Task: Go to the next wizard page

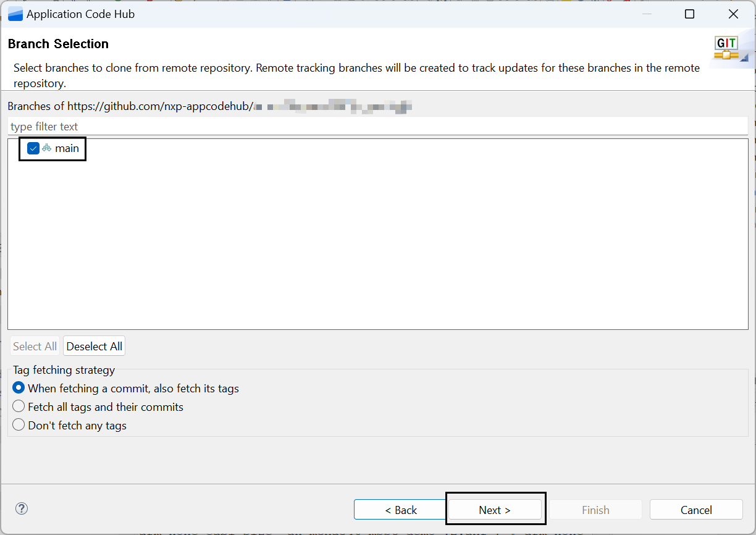Action: (x=495, y=510)
